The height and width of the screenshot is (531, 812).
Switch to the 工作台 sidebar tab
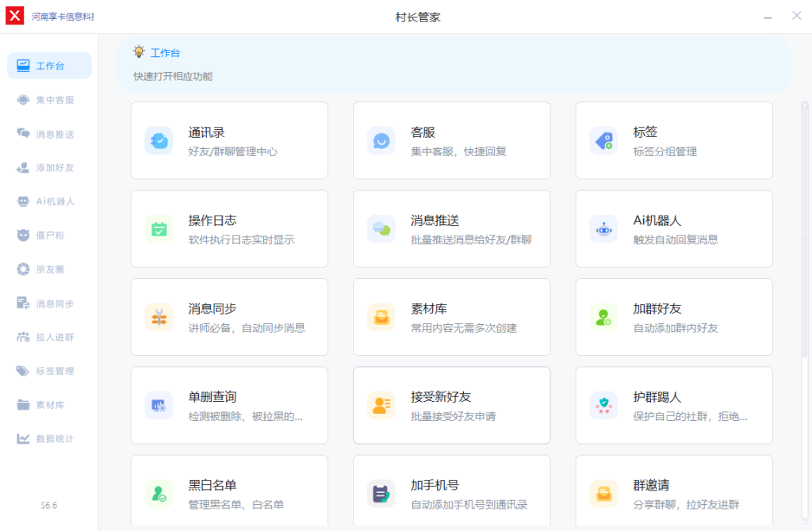pos(49,66)
